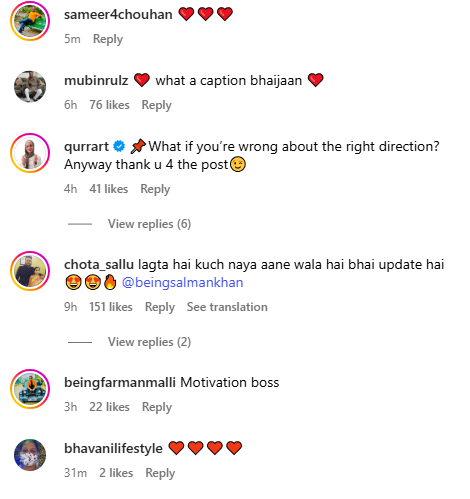Open the @beingsalmankhan mention link
Viewport: 470px width, 499px height.
[x=183, y=283]
